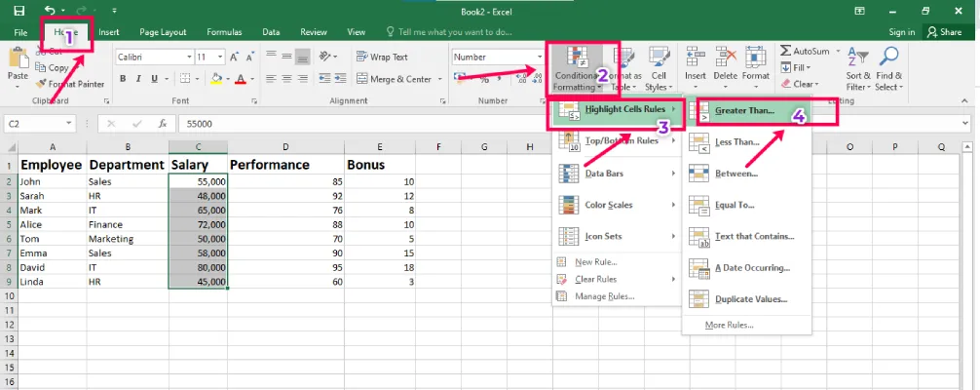Click Sign in

(x=902, y=32)
